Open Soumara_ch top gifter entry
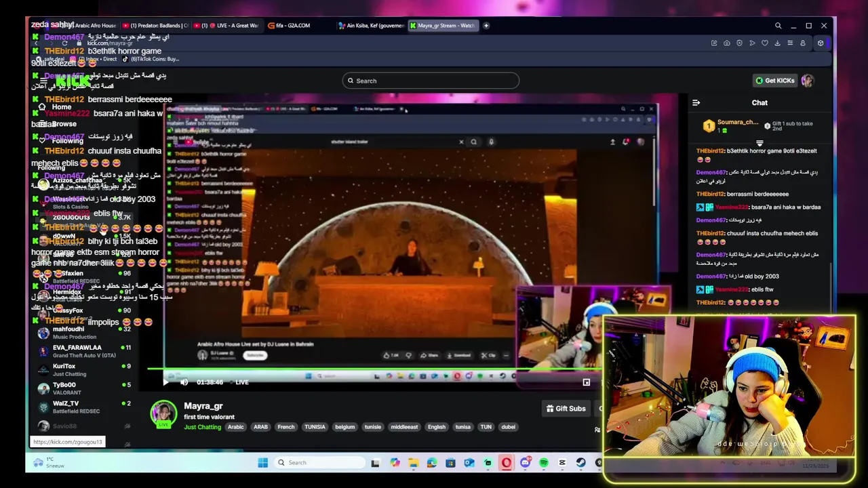 point(731,126)
